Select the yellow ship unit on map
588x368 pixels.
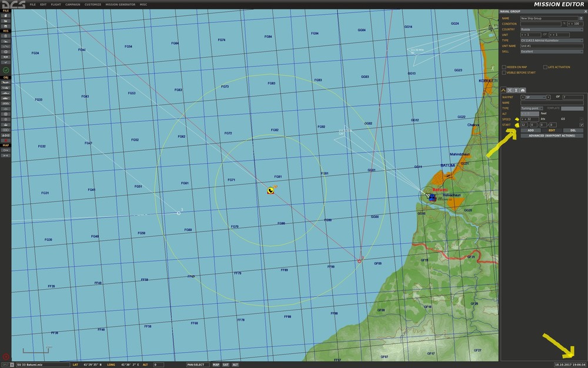tap(270, 191)
